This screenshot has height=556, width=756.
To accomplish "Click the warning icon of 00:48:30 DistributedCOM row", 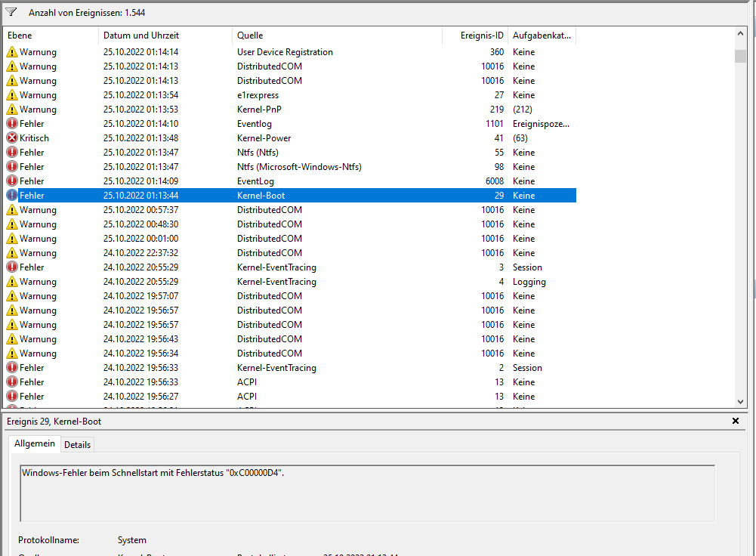I will point(12,224).
